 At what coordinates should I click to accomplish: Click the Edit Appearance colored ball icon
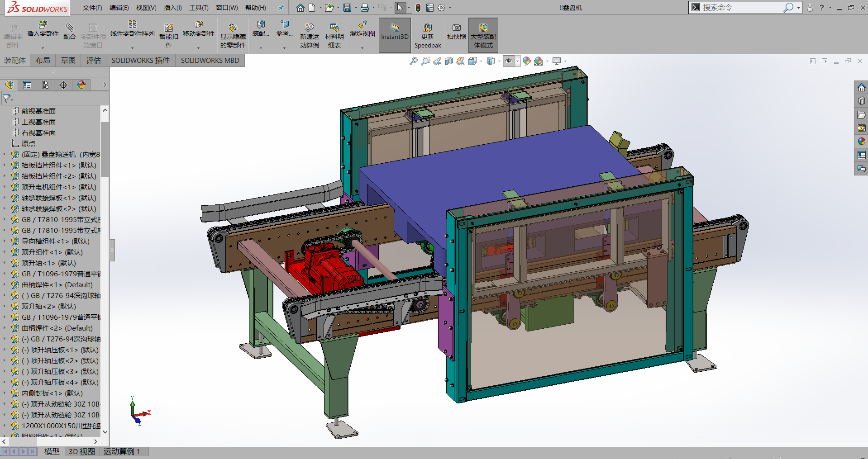(526, 61)
